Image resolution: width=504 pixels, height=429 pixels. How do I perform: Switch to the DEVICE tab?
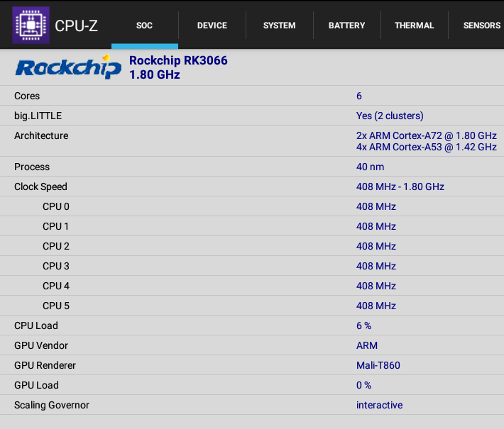point(212,26)
